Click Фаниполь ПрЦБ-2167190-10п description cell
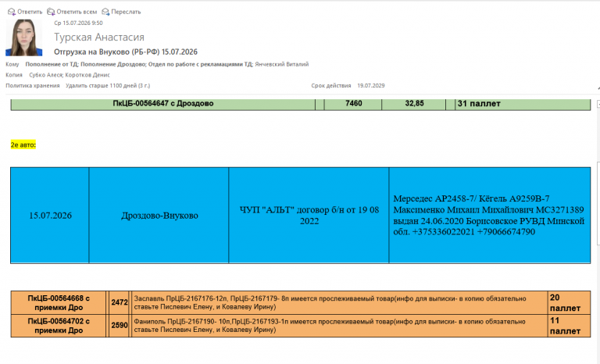 click(x=340, y=326)
